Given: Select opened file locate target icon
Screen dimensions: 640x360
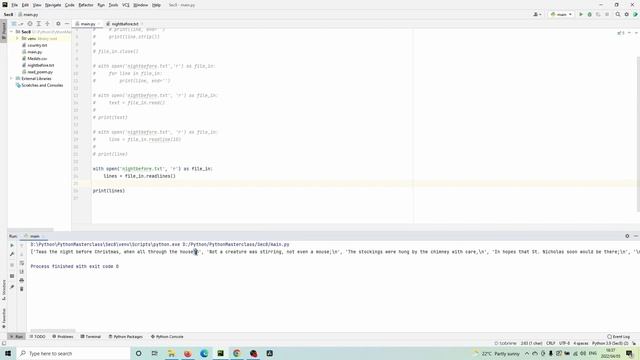Looking at the screenshot, I should click(x=30, y=24).
